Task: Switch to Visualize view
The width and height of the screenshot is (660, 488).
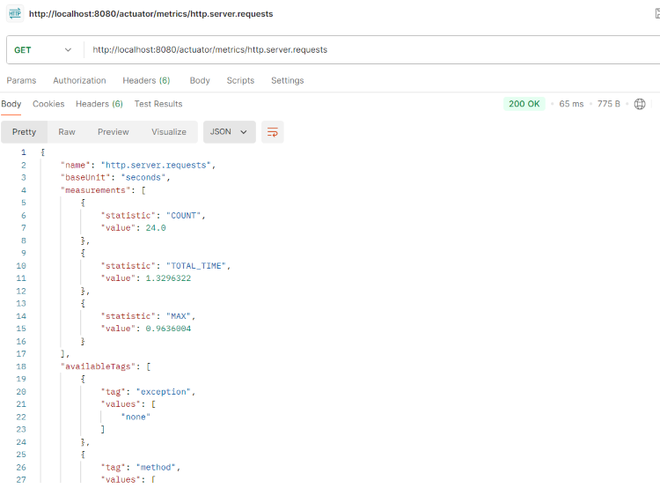Action: (169, 132)
